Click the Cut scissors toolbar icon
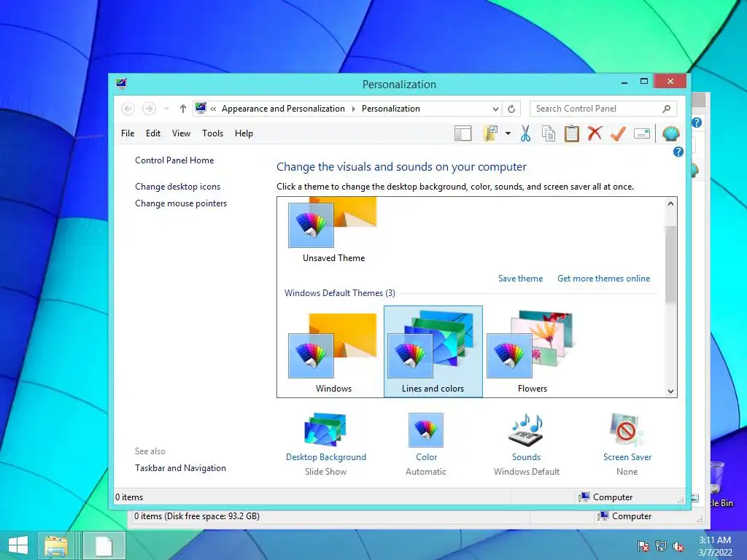Screen dimensions: 747x560 (525, 134)
